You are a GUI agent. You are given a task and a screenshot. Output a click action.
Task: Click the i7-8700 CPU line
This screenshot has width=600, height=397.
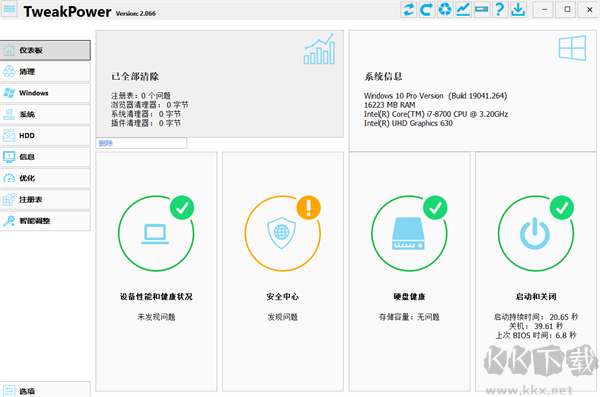click(x=436, y=114)
